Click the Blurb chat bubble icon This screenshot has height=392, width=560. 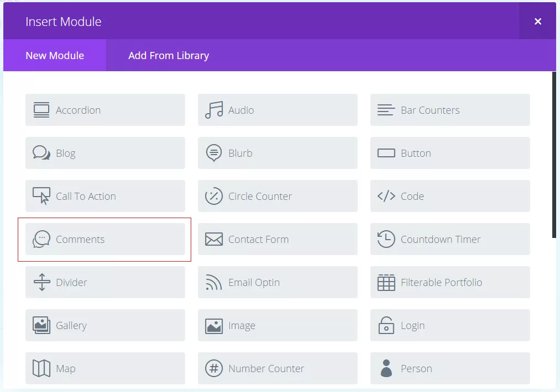(214, 153)
